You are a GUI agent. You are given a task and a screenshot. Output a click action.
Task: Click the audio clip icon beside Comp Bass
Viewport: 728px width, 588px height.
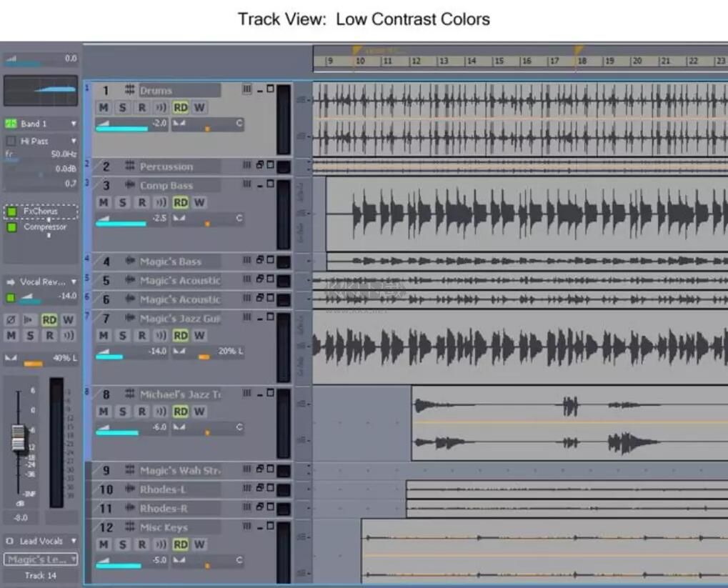[x=131, y=184]
